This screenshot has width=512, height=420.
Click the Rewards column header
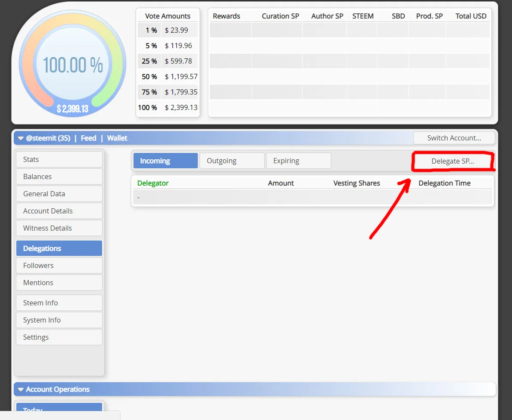point(226,16)
